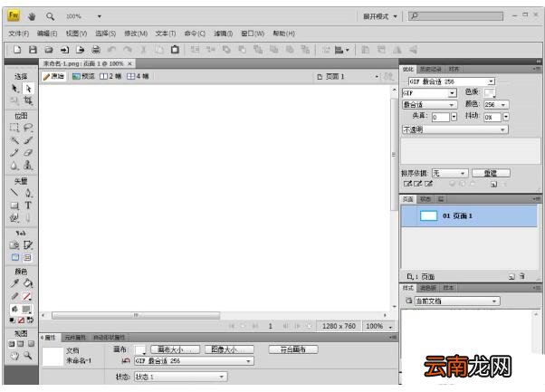Toggle the 2-Up preview view
545x392 pixels.
pos(110,76)
